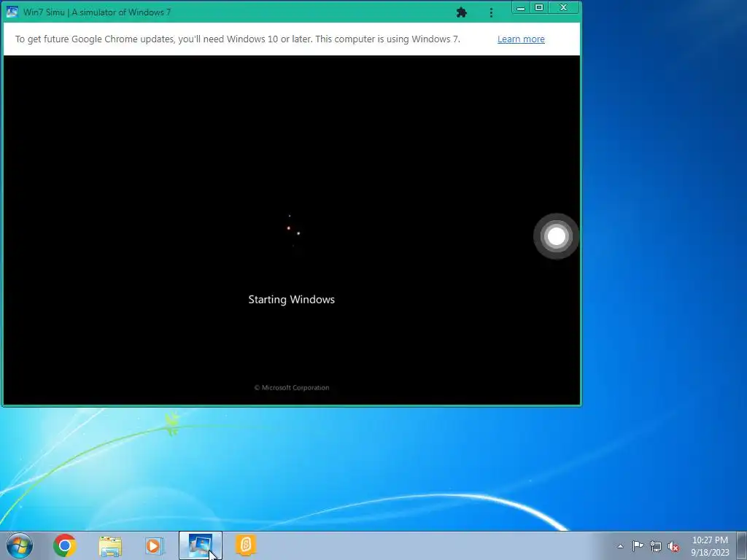The width and height of the screenshot is (747, 560).
Task: Open Windows Explorer from the taskbar
Action: [x=110, y=546]
